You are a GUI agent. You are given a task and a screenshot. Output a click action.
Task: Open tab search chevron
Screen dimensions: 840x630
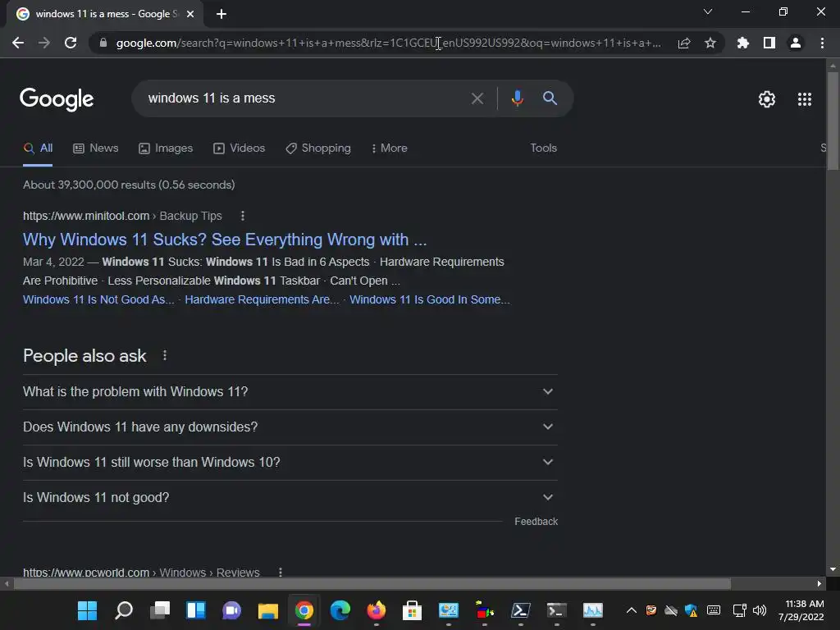pyautogui.click(x=708, y=11)
